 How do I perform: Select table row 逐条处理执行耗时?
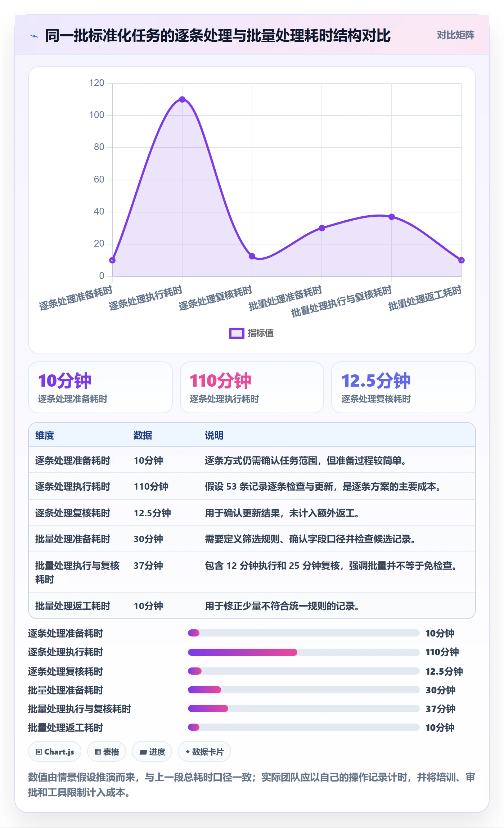pos(252,486)
